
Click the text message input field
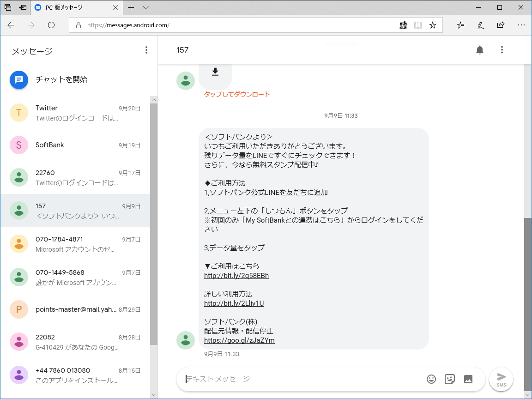(300, 379)
